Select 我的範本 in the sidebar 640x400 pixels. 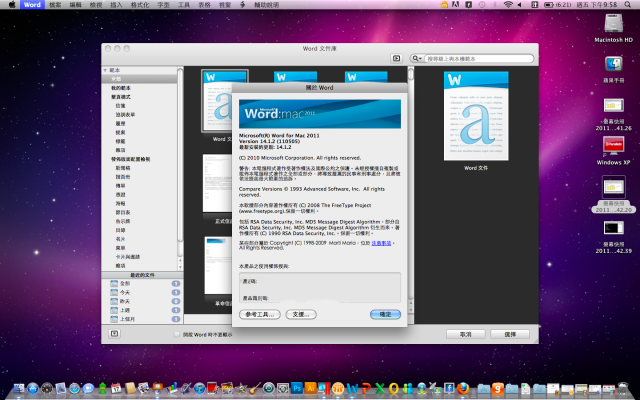pos(121,88)
